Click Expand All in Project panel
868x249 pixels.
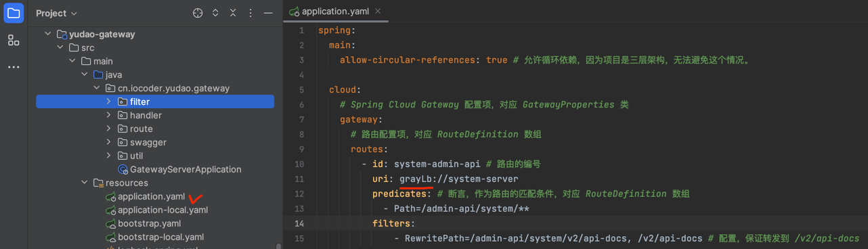tap(215, 13)
